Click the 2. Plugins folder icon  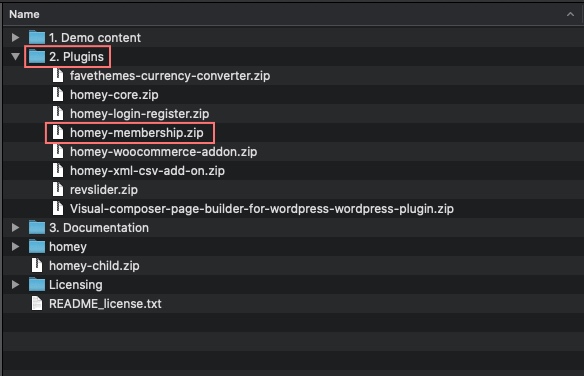pos(37,57)
